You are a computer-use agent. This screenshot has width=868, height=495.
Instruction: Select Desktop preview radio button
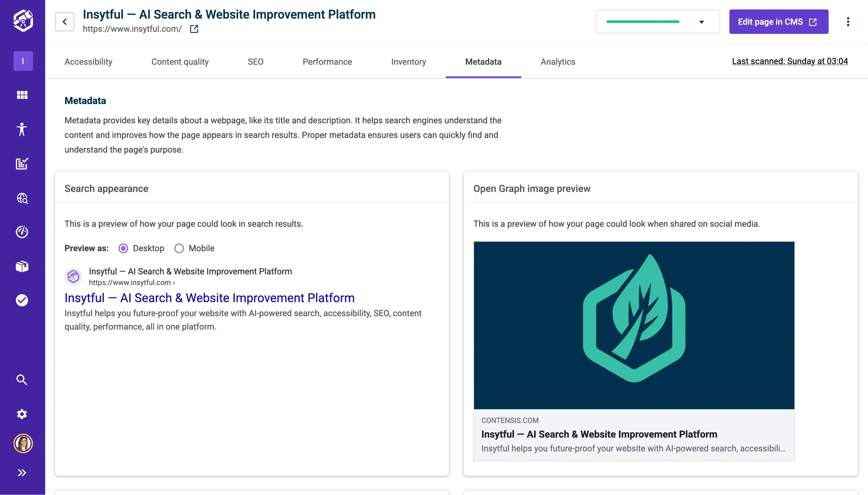click(123, 248)
